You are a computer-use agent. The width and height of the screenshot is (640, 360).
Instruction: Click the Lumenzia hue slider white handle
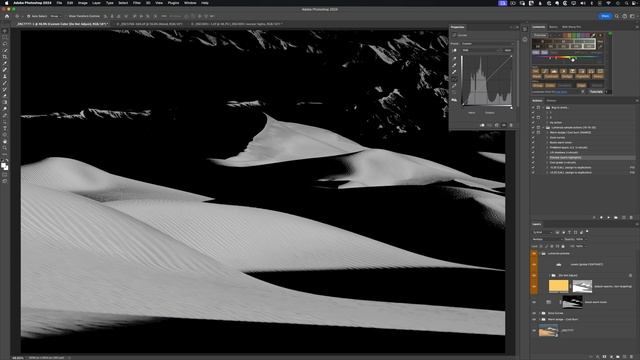point(573,60)
